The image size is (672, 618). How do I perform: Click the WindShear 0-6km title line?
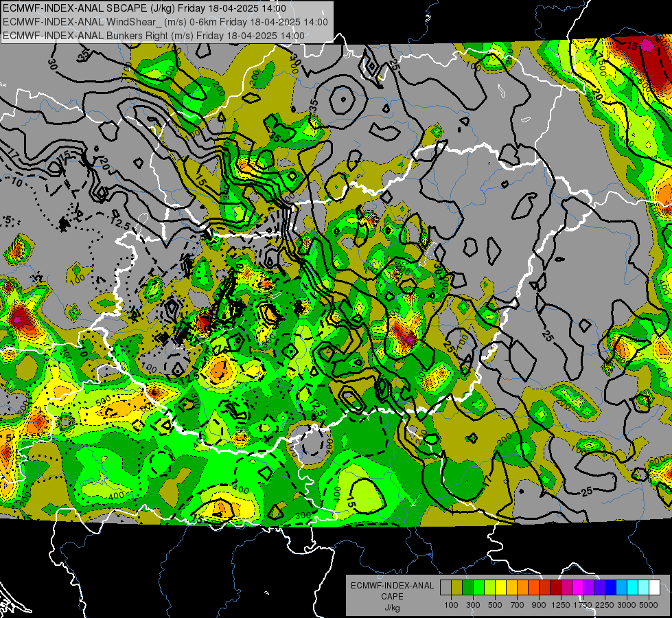pyautogui.click(x=165, y=22)
